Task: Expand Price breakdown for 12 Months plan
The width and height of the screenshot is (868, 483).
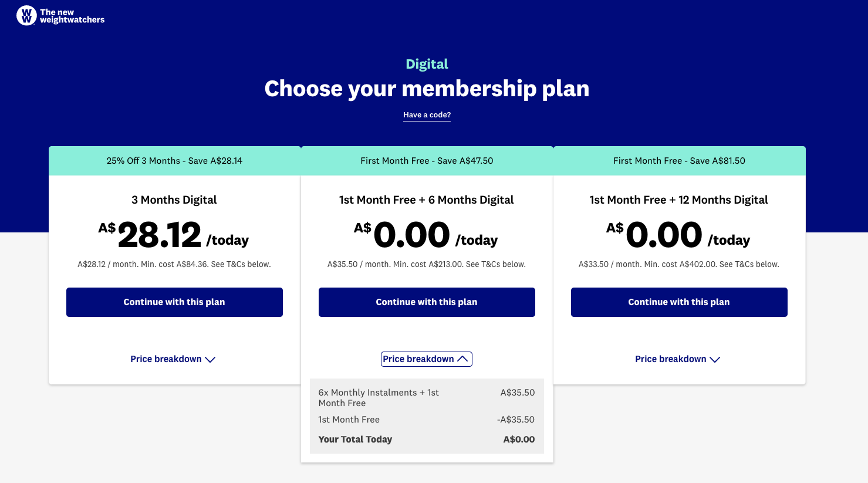Action: coord(677,359)
